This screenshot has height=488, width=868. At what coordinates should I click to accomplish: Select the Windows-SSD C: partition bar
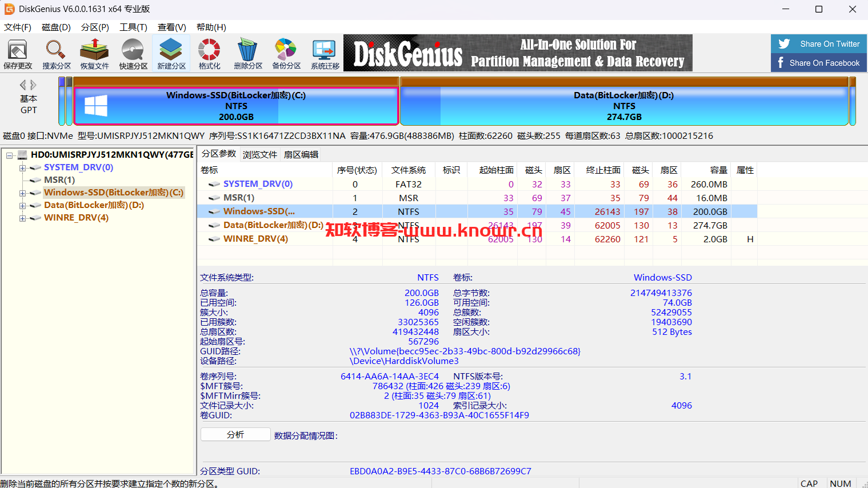coord(236,106)
